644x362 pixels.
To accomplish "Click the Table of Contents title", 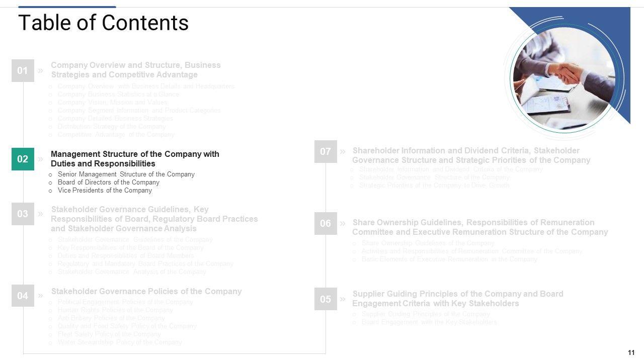I will (103, 23).
